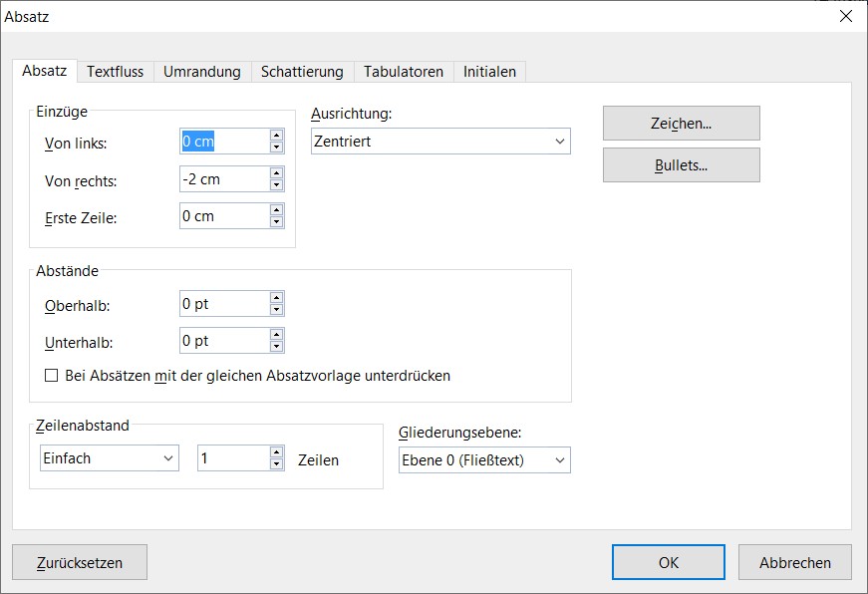Screen dimensions: 868x594
Task: Go to the Tabulatoren tab
Action: coord(404,72)
